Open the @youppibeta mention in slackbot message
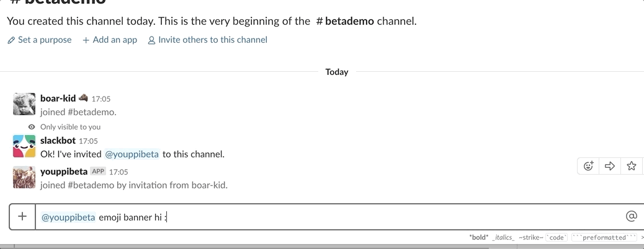The width and height of the screenshot is (644, 249). 132,154
